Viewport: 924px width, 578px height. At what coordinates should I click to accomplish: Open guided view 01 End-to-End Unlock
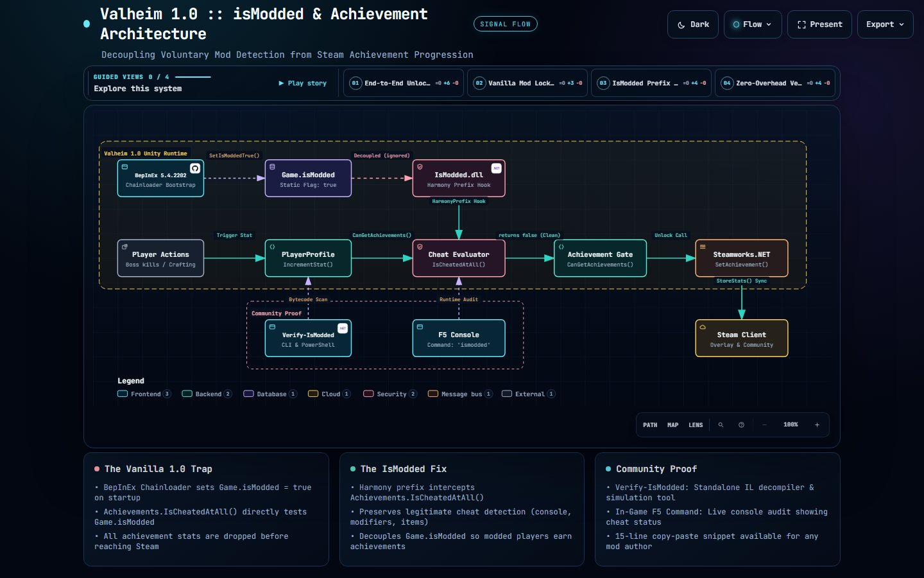tap(404, 83)
